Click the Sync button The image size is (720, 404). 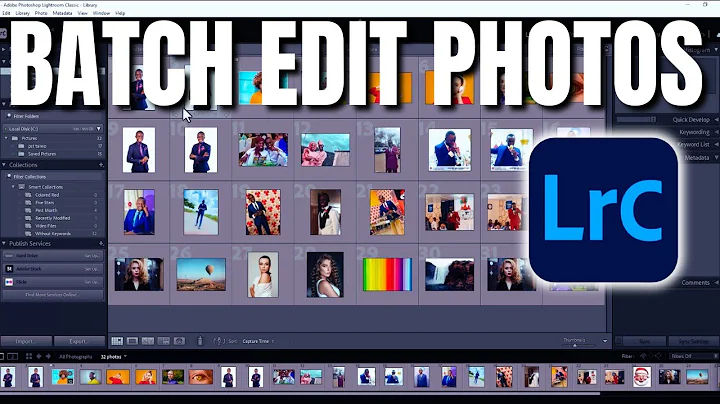pyautogui.click(x=644, y=341)
